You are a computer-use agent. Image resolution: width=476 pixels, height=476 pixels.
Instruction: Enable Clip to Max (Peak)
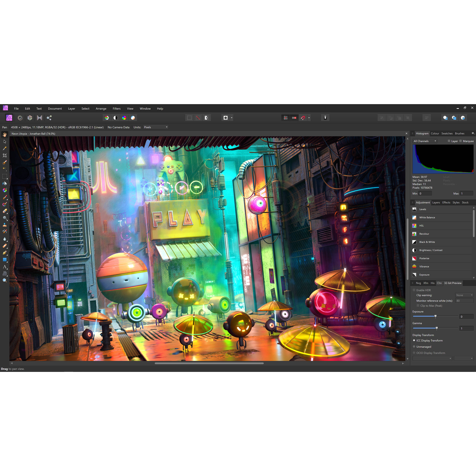pyautogui.click(x=418, y=306)
